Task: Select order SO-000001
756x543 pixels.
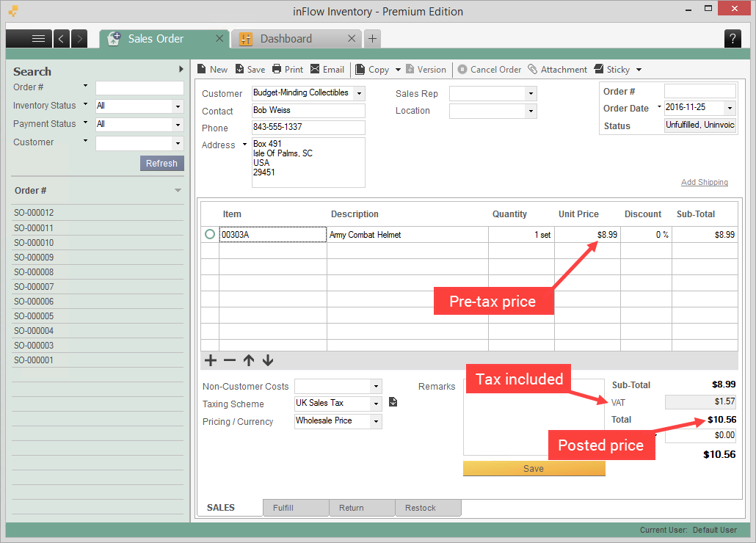Action: [98, 360]
